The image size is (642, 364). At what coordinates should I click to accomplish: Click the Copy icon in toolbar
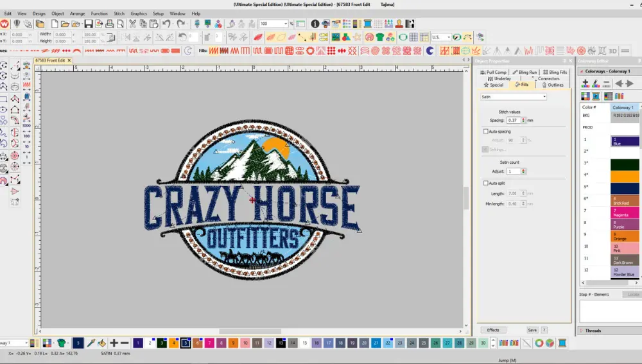pos(143,24)
